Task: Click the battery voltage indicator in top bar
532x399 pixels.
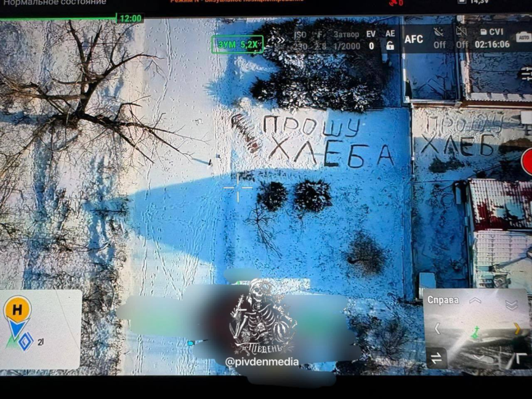Action: (473, 2)
